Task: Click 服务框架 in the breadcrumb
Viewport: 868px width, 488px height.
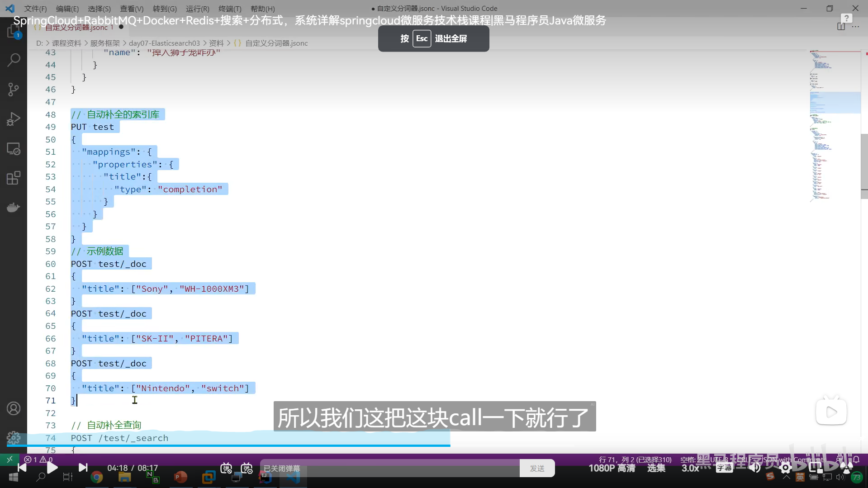Action: (105, 43)
